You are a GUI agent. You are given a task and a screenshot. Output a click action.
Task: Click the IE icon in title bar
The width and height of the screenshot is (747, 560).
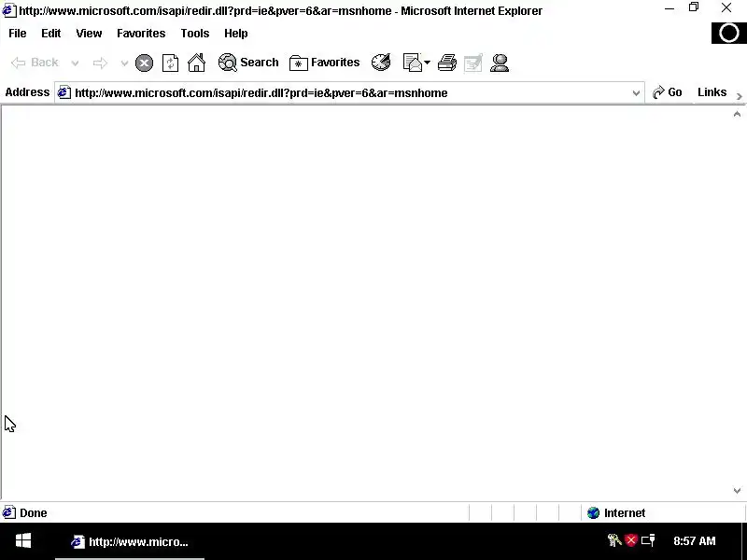click(x=9, y=10)
